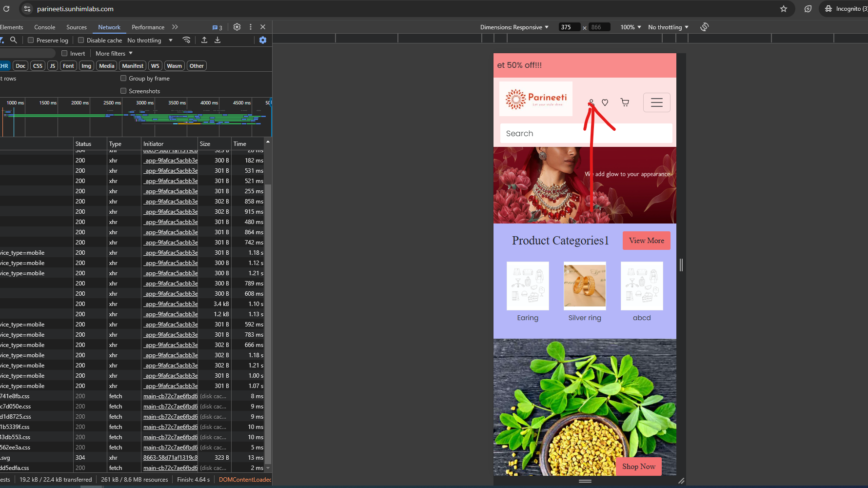This screenshot has height=488, width=868.
Task: Open the device toolbar throttling dropdown
Action: 668,27
